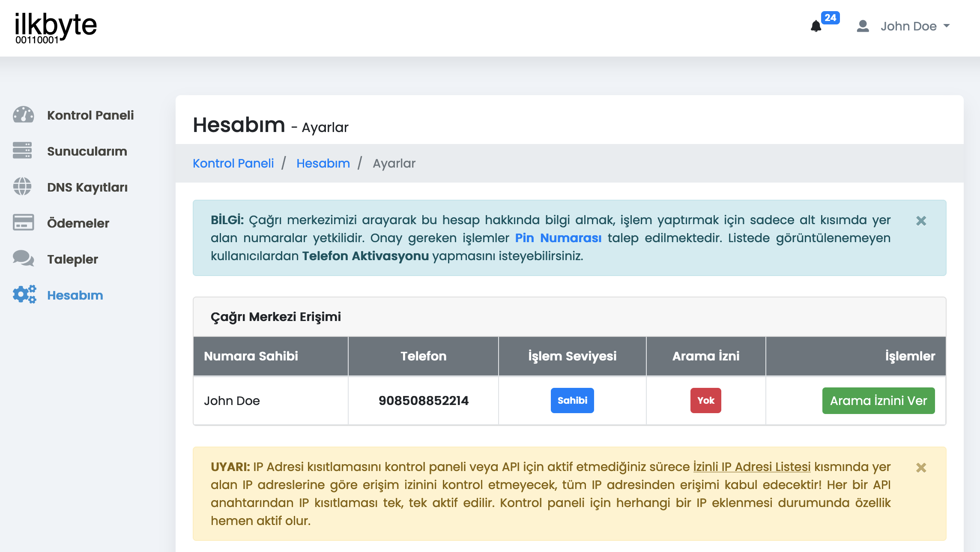Image resolution: width=980 pixels, height=552 pixels.
Task: Dismiss the BİLGİ info alert
Action: [x=921, y=221]
